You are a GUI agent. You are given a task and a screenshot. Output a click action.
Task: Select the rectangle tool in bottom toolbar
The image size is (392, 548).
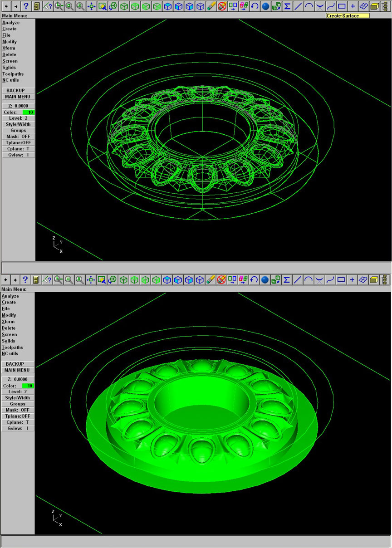pyautogui.click(x=342, y=280)
